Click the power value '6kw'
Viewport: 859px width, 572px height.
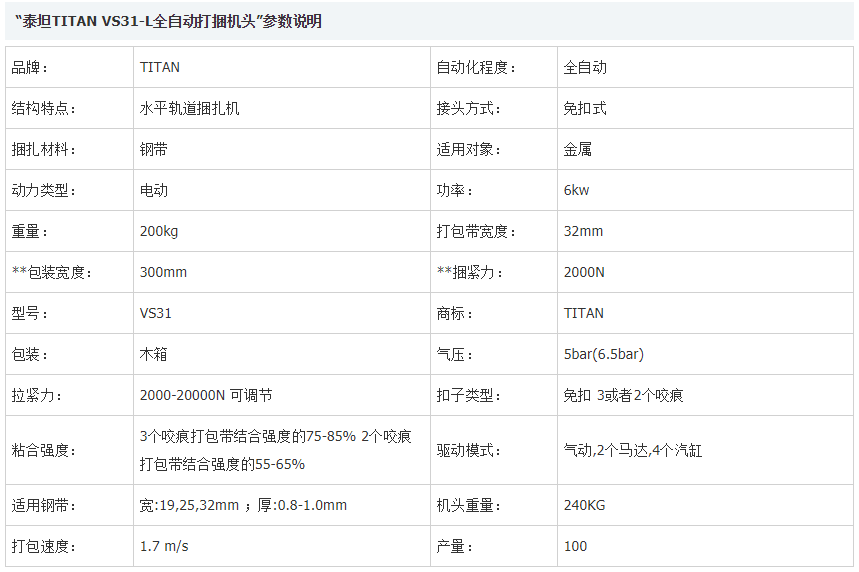tap(576, 191)
